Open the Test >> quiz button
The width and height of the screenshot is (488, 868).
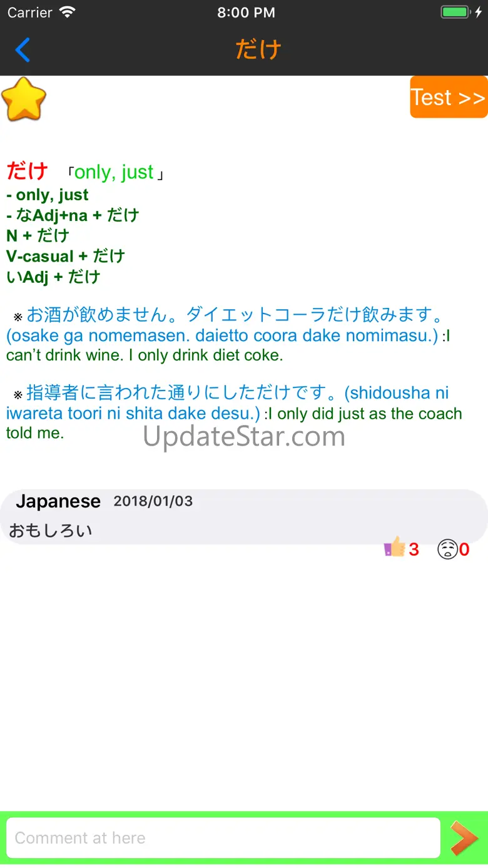448,97
